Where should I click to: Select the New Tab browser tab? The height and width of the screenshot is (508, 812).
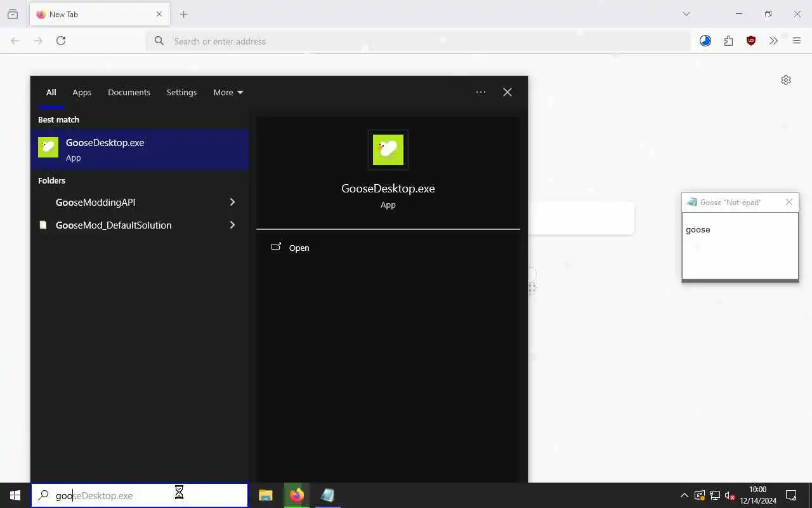pos(99,14)
